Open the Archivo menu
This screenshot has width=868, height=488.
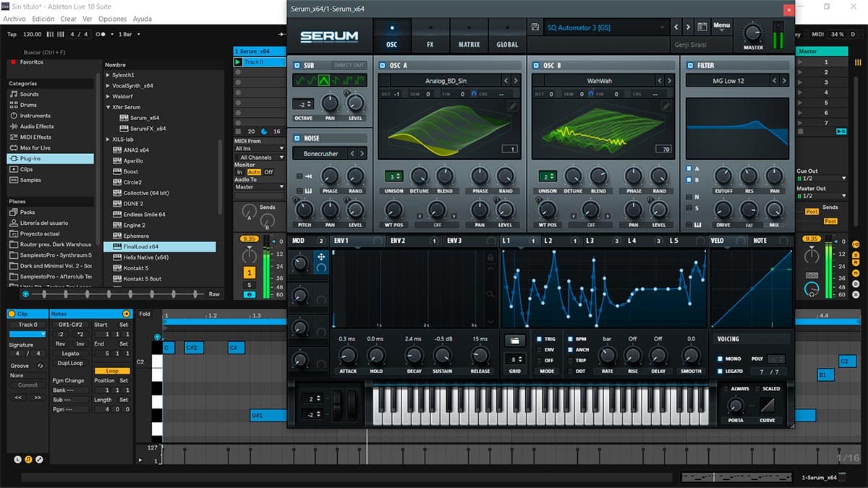[x=14, y=19]
